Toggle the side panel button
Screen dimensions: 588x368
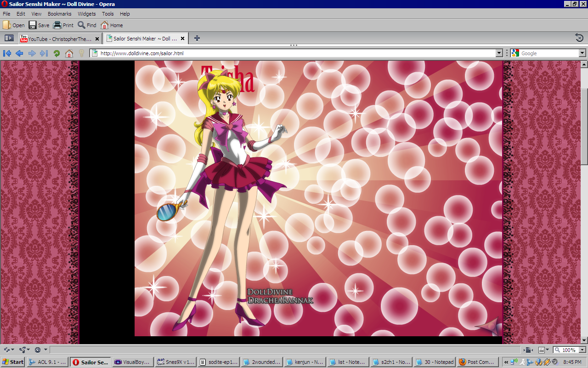click(9, 38)
